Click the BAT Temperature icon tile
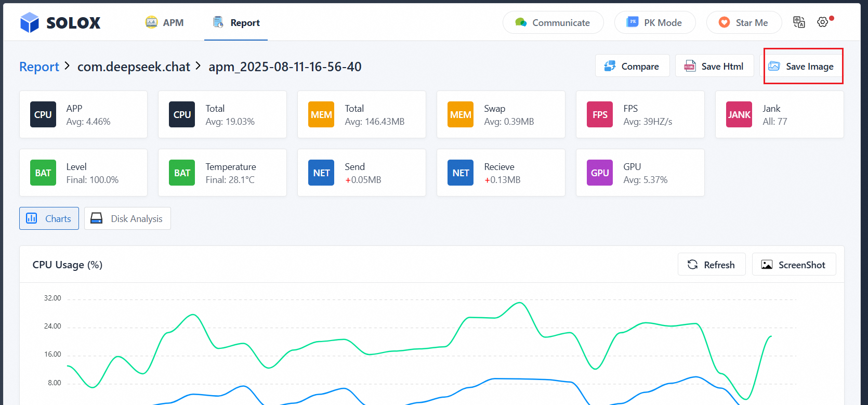 tap(182, 173)
